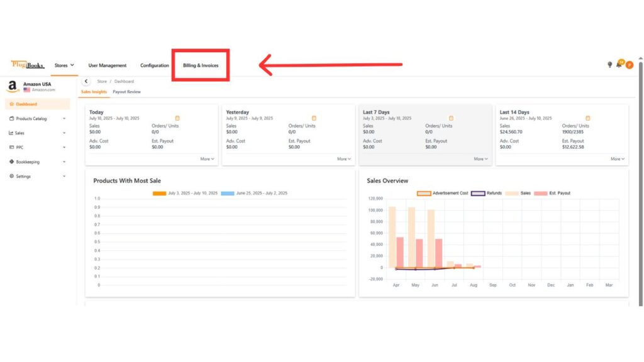Click the Last 14 Days calendar icon
The width and height of the screenshot is (644, 362).
587,118
